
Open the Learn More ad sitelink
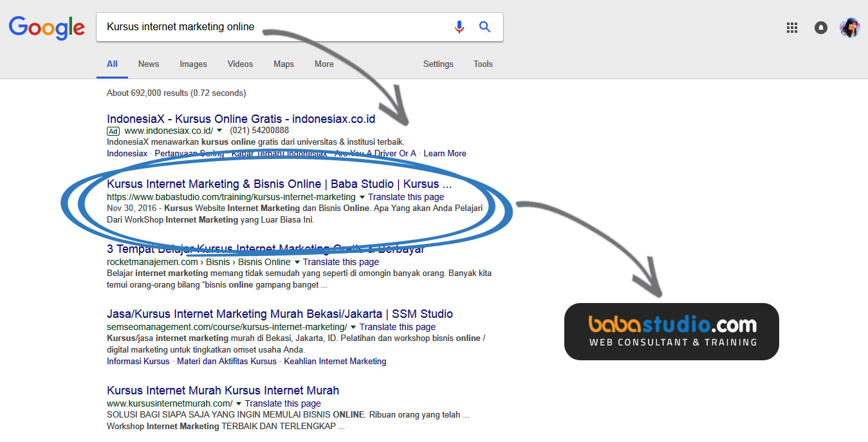coord(445,153)
